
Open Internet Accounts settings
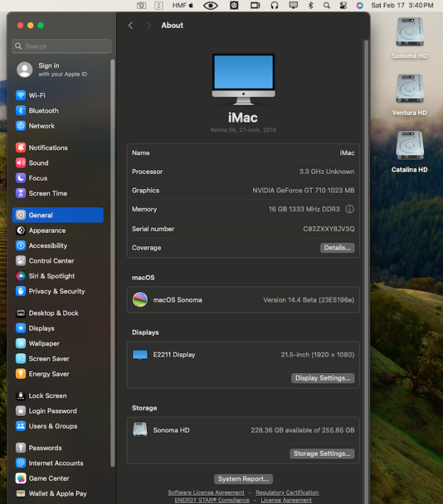[58, 463]
